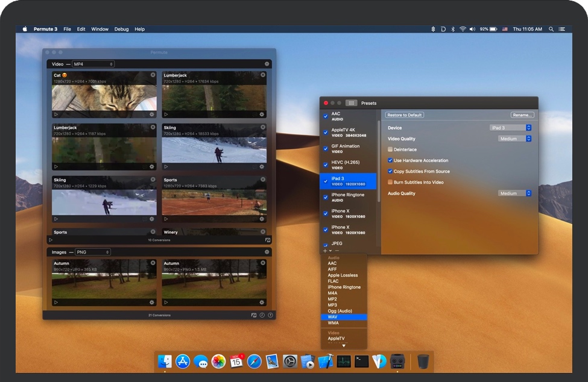Screen dimensions: 588x382
Task: Click the Rename... button
Action: point(522,115)
